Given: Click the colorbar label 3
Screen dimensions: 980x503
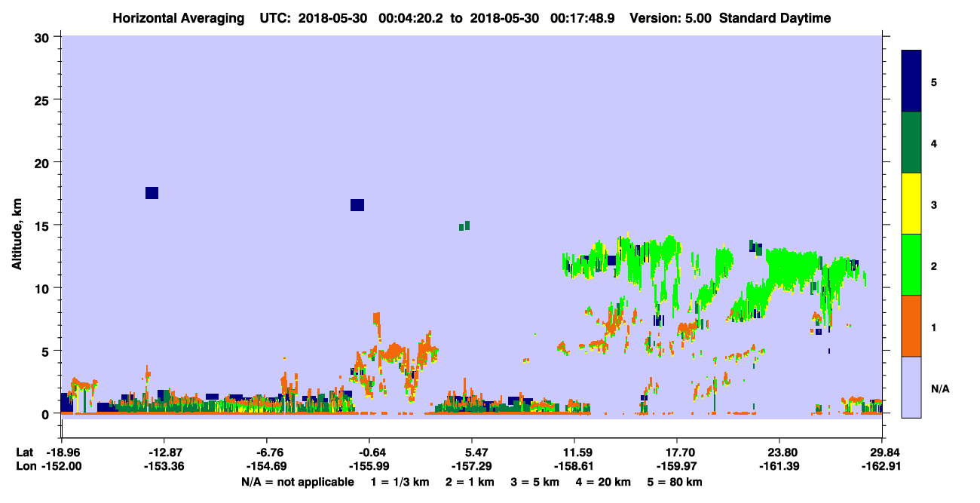Looking at the screenshot, I should [x=934, y=204].
